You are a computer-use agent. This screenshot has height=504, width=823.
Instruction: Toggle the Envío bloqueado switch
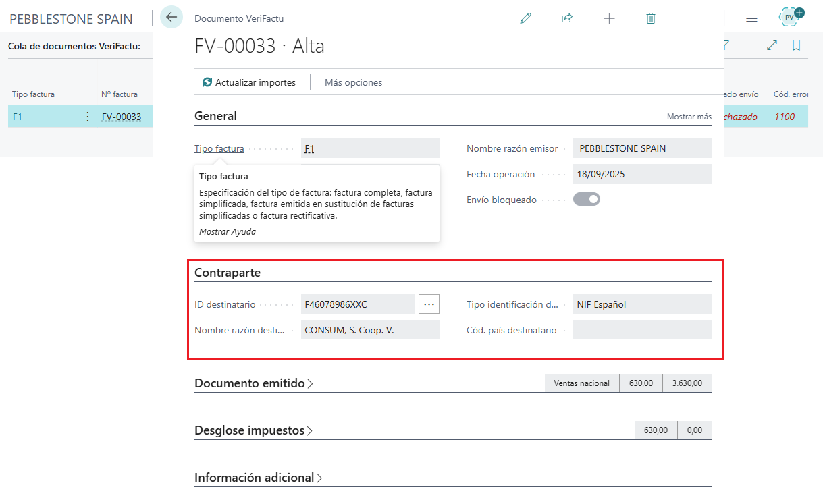click(587, 200)
